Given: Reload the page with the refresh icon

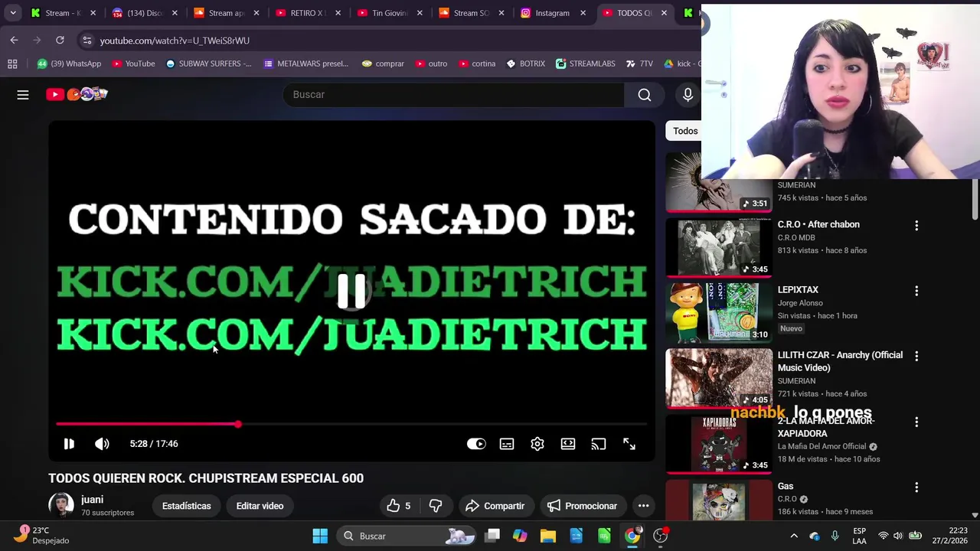Looking at the screenshot, I should point(60,40).
